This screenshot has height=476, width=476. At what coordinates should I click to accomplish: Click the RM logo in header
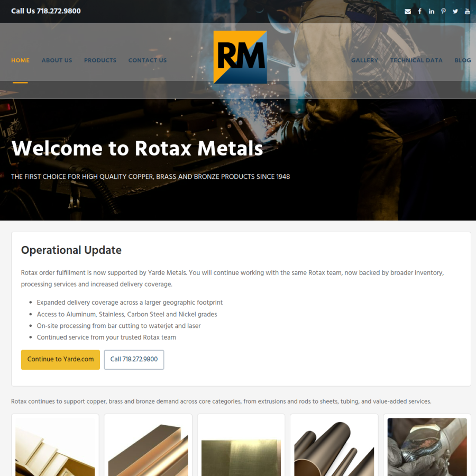coord(240,57)
